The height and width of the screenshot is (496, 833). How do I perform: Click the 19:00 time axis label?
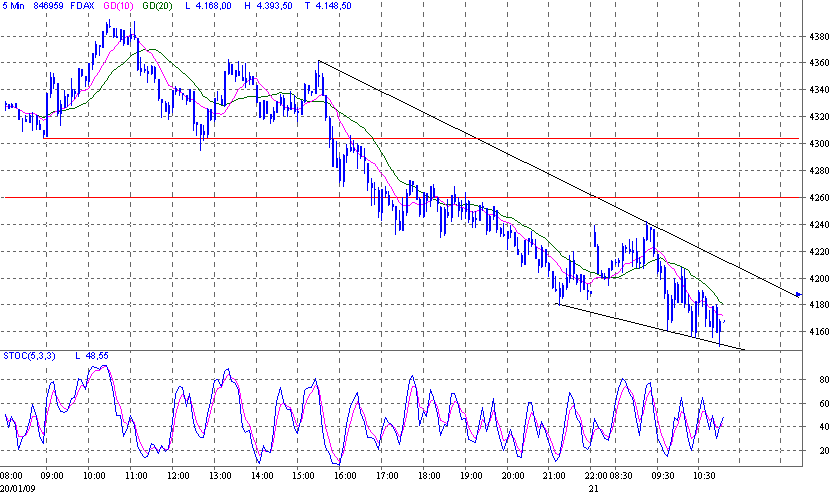click(x=470, y=476)
